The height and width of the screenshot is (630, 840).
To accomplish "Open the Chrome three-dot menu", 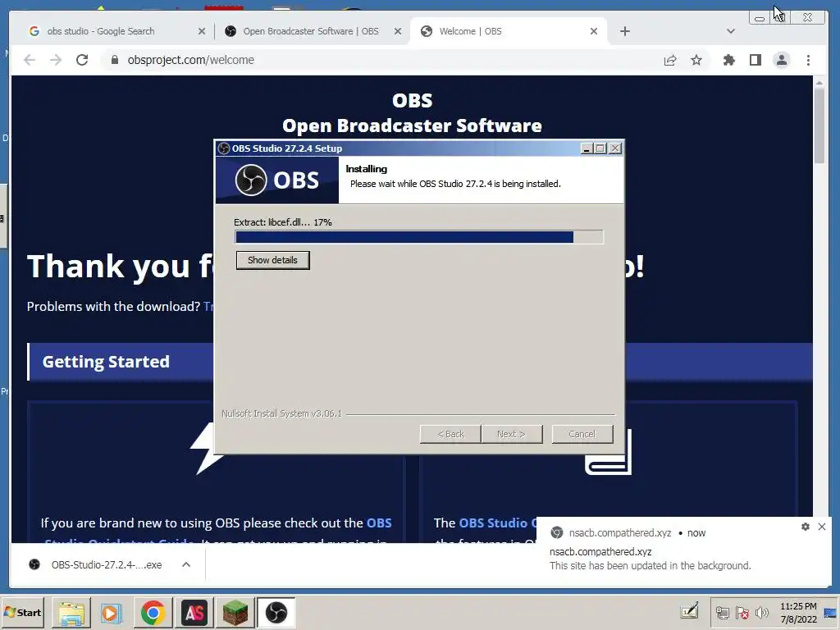I will (808, 60).
